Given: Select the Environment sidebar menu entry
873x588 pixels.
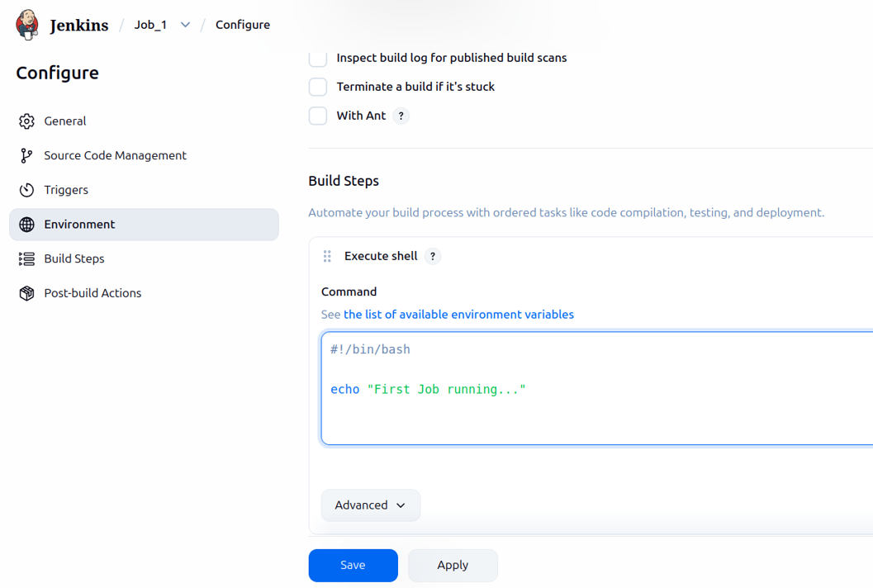Looking at the screenshot, I should point(78,224).
